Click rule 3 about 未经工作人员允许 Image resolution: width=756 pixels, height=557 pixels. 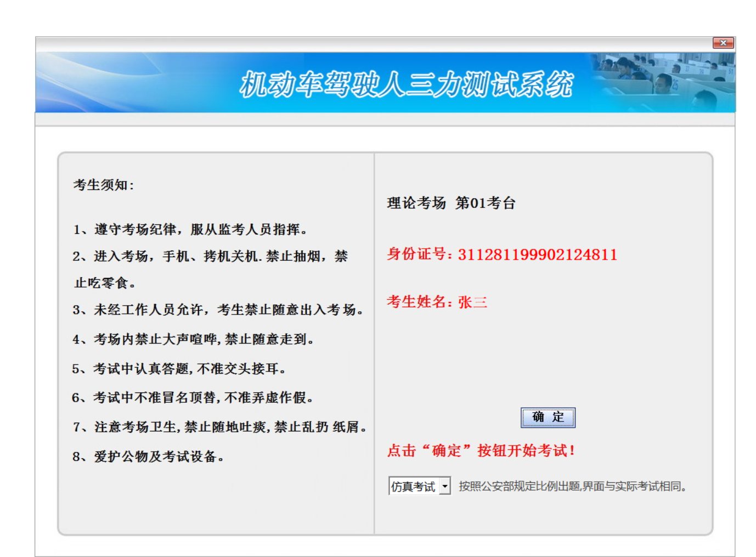click(x=218, y=310)
